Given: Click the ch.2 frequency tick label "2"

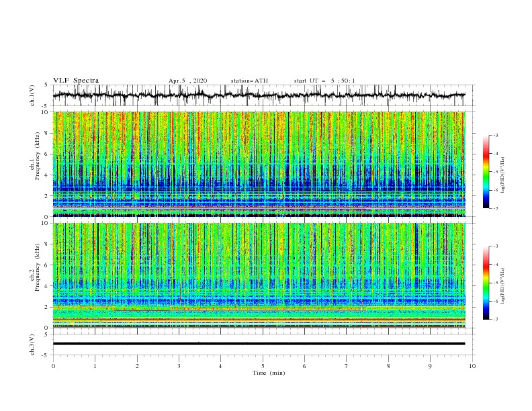Looking at the screenshot, I should pyautogui.click(x=47, y=307).
